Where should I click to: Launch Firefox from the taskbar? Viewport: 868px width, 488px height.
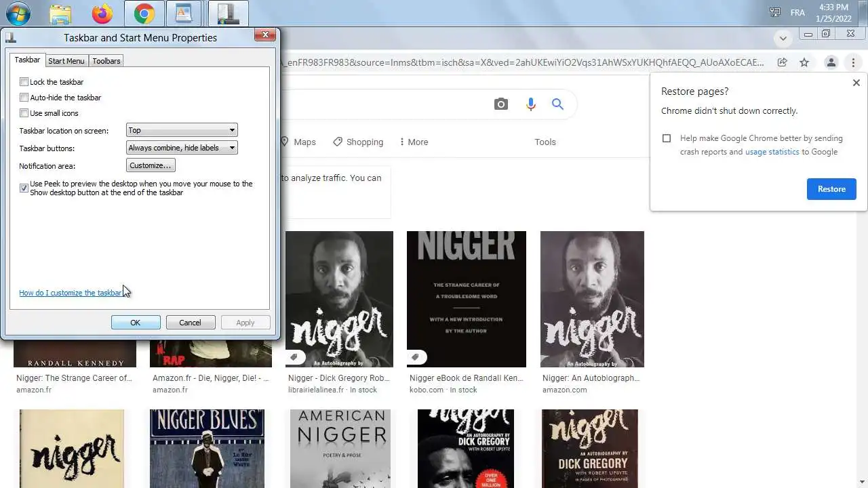coord(102,14)
